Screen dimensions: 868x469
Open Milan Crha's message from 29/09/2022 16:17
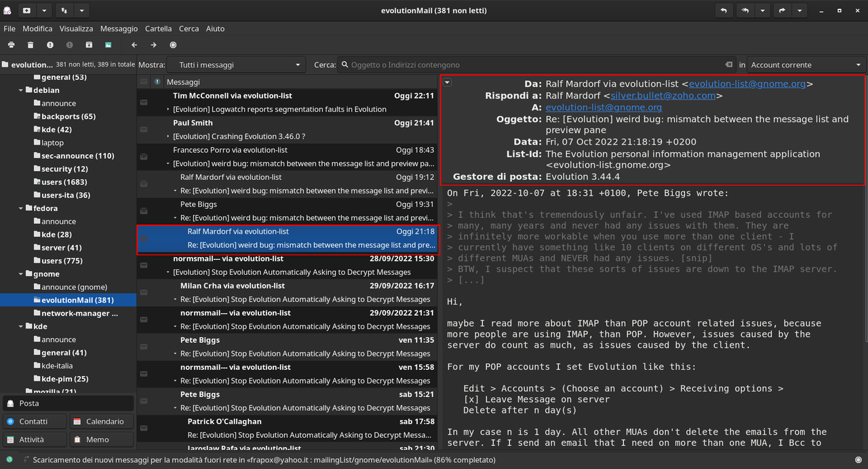click(287, 293)
